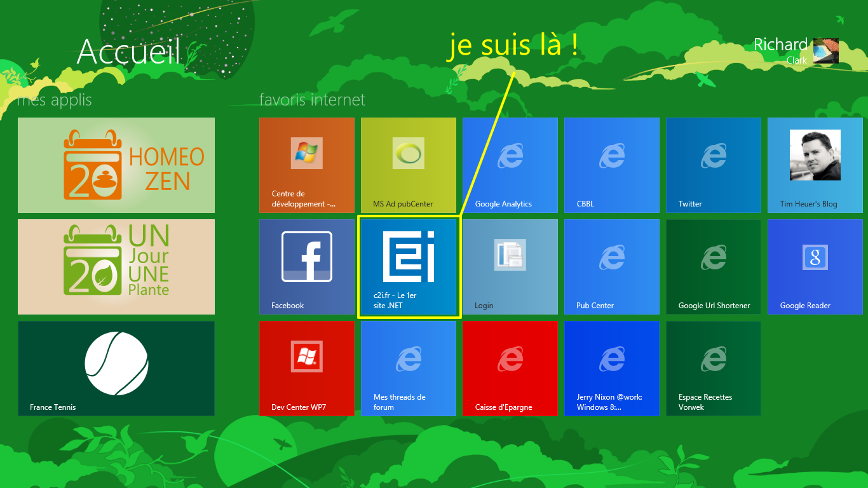Open the Login tile
The height and width of the screenshot is (488, 868).
[510, 267]
